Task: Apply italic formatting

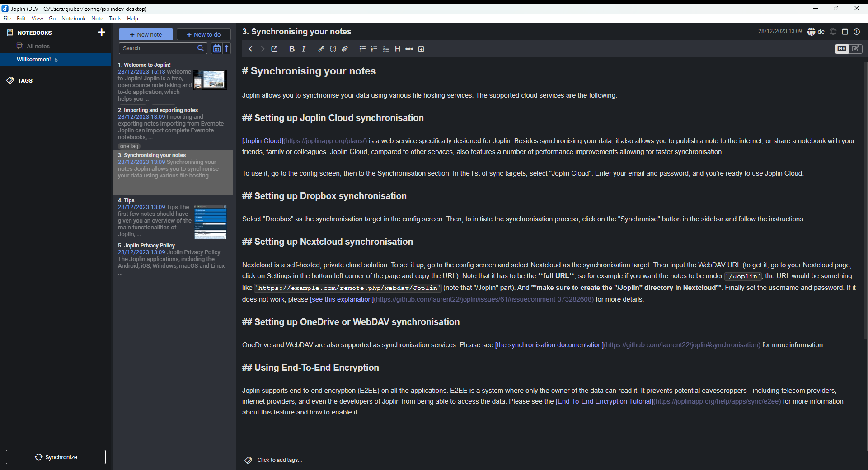Action: tap(304, 49)
